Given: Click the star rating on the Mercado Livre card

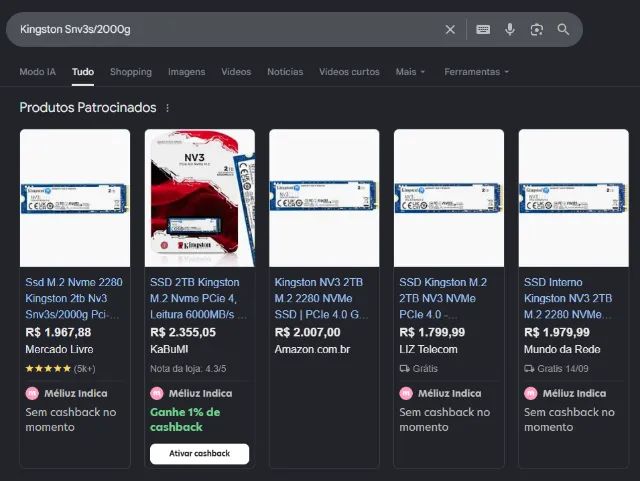Looking at the screenshot, I should pyautogui.click(x=48, y=369).
